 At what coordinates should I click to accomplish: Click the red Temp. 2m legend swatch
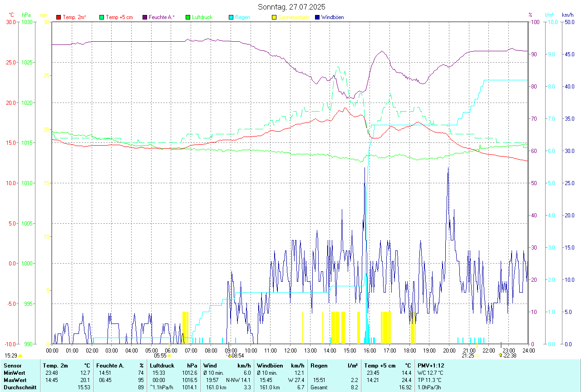pos(59,17)
